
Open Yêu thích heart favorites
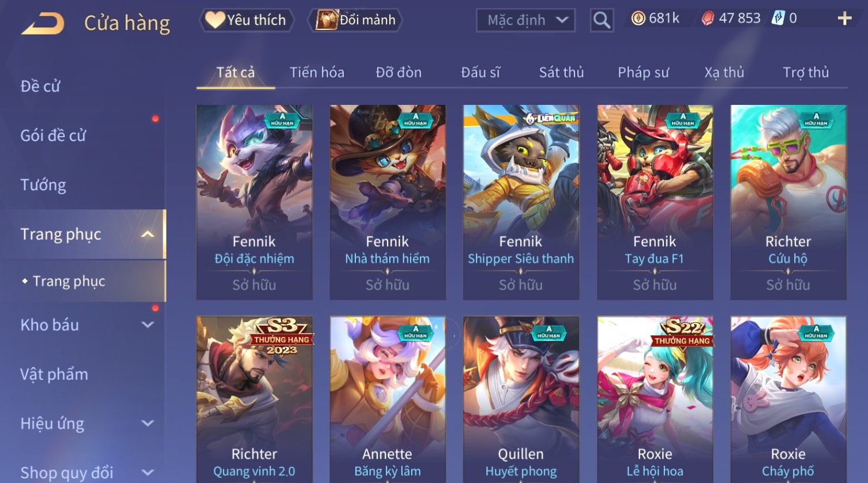[x=247, y=20]
